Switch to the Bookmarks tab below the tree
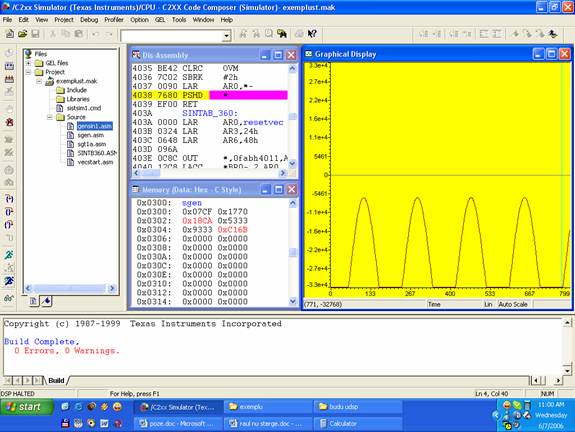This screenshot has width=575, height=432. pyautogui.click(x=47, y=301)
